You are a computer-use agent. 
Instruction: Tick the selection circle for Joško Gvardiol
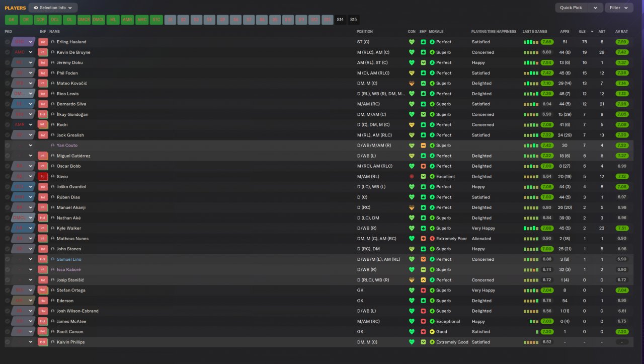pyautogui.click(x=7, y=187)
